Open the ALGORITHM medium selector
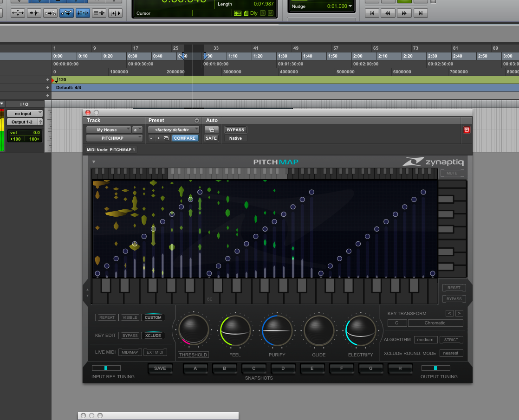 [x=425, y=340]
